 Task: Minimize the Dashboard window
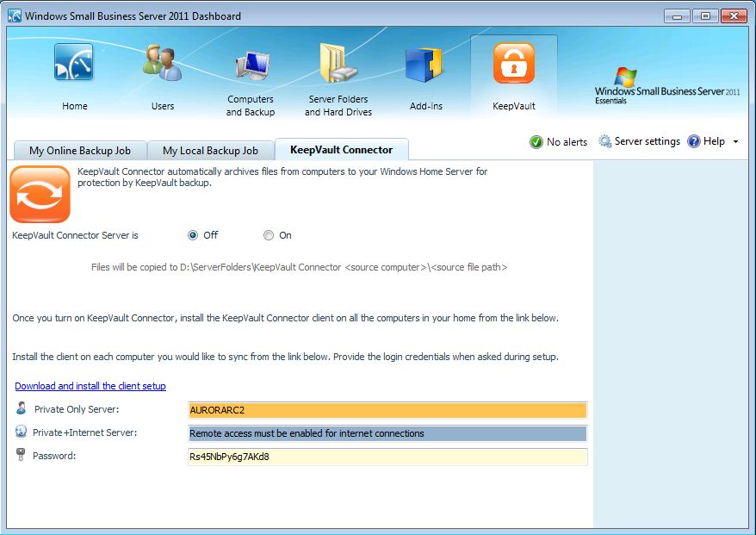pyautogui.click(x=677, y=16)
